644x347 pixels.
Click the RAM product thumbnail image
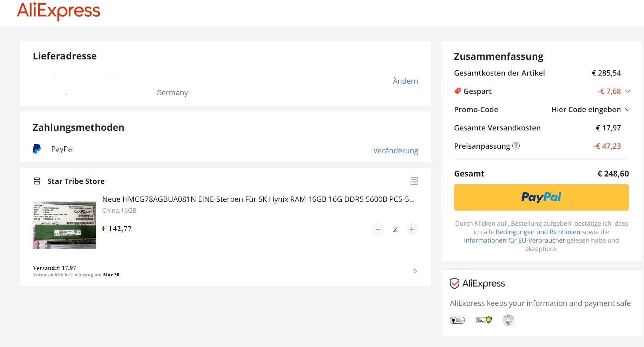[x=64, y=225]
